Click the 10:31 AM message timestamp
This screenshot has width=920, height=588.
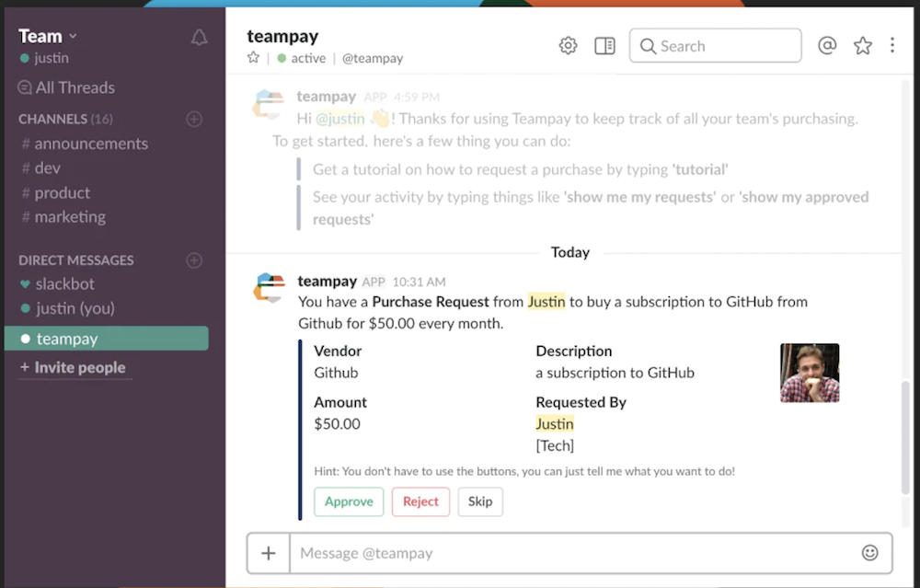[419, 282]
